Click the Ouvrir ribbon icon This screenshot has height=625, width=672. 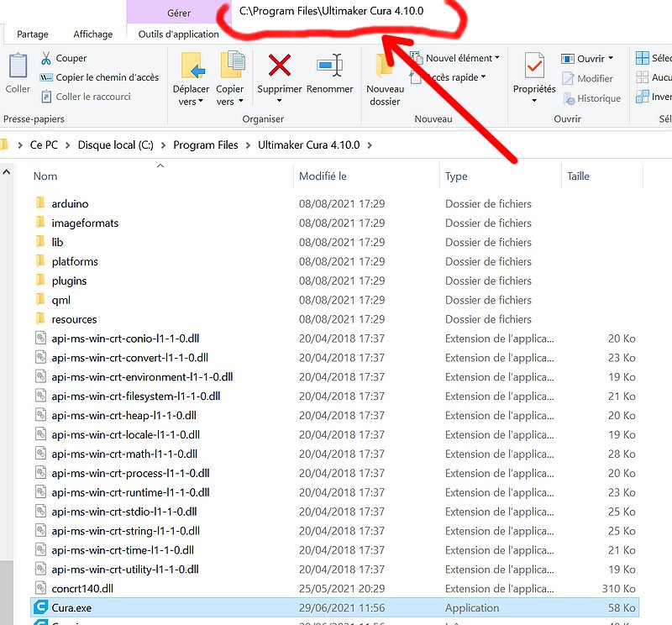(568, 58)
